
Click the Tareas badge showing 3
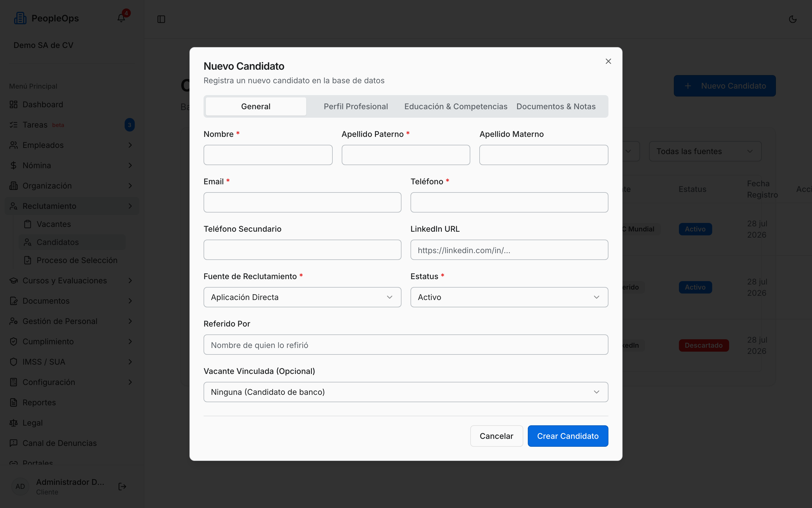(x=129, y=125)
